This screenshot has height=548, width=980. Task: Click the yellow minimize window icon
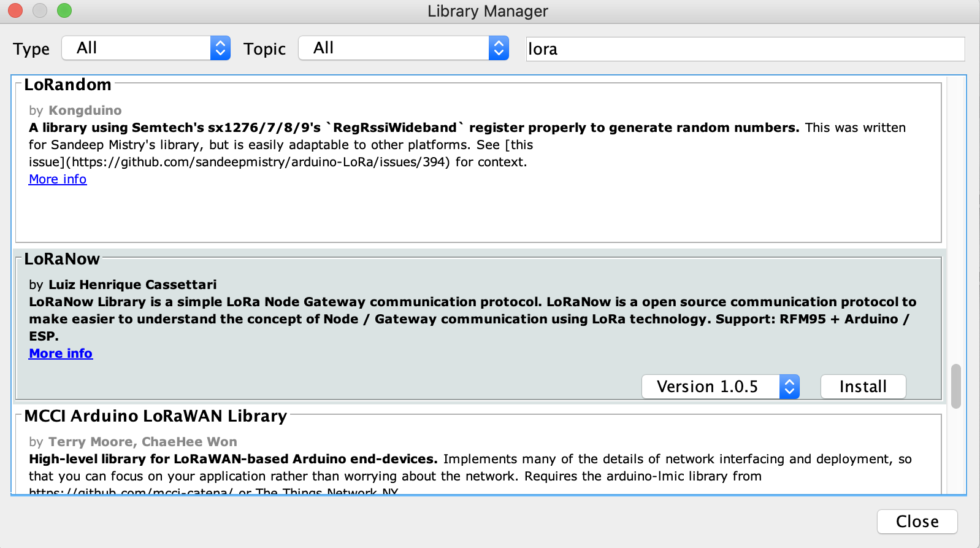click(x=40, y=10)
